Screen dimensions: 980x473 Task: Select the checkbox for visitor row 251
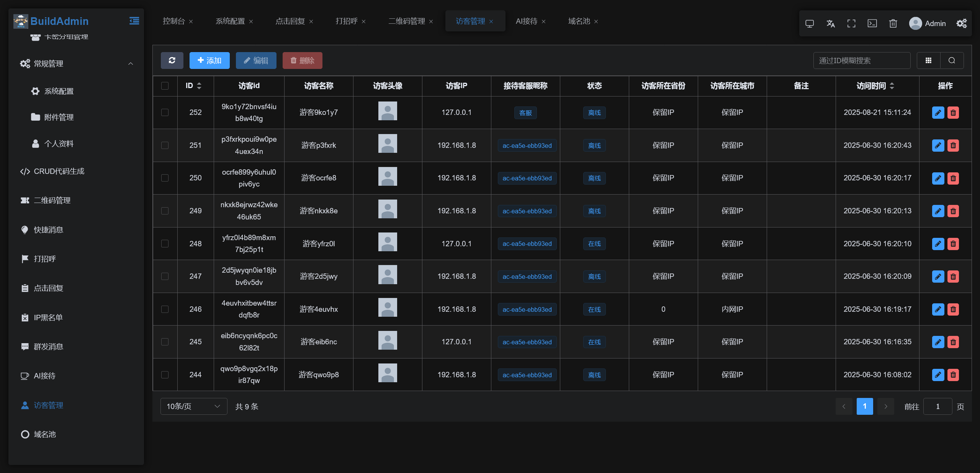(x=165, y=146)
